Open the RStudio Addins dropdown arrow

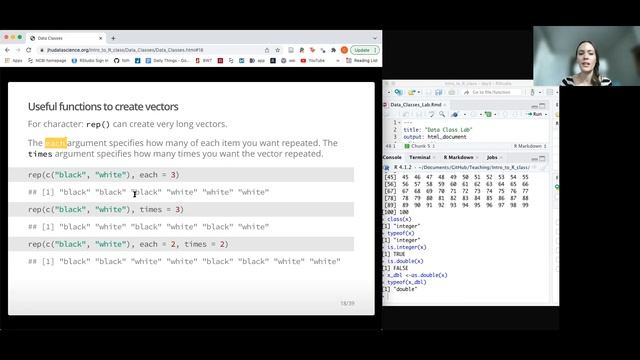[540, 92]
